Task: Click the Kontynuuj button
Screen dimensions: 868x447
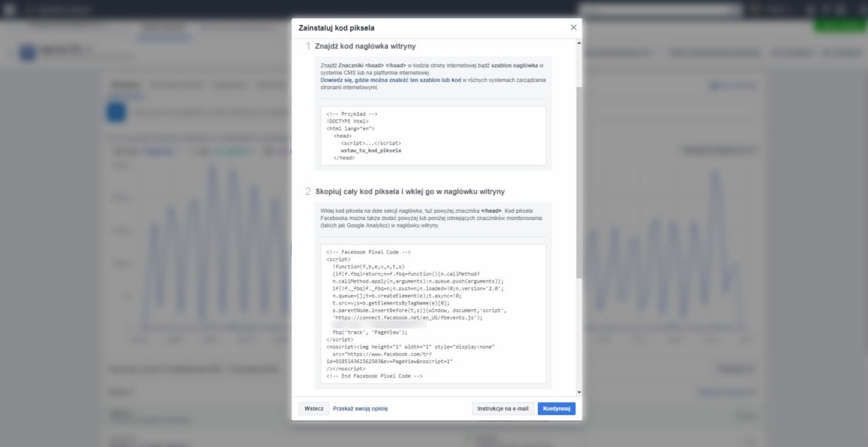Action: click(556, 409)
